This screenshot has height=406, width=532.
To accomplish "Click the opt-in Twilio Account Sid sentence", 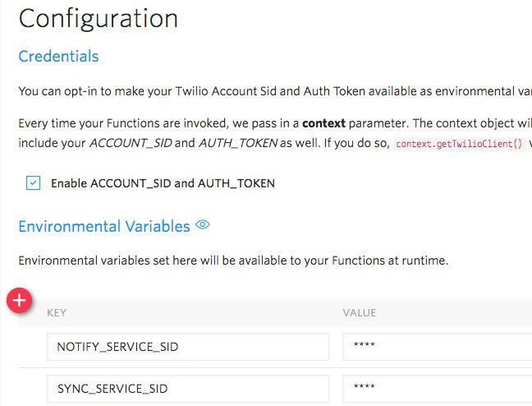I will (x=275, y=91).
